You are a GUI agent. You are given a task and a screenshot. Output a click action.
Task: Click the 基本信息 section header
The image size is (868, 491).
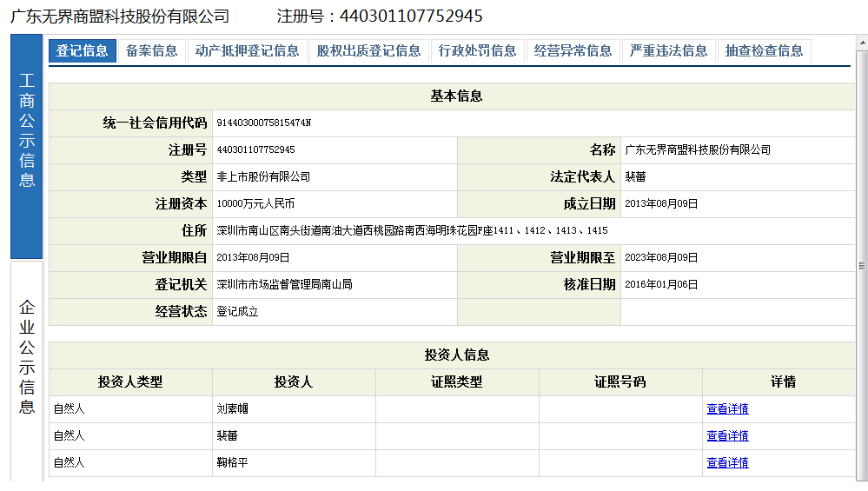point(456,96)
